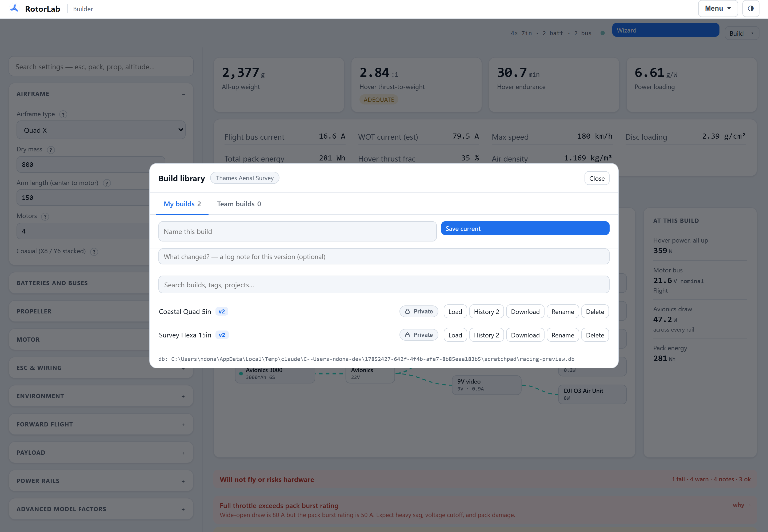Open the Arm length help icon
Image resolution: width=768 pixels, height=532 pixels.
click(x=107, y=183)
